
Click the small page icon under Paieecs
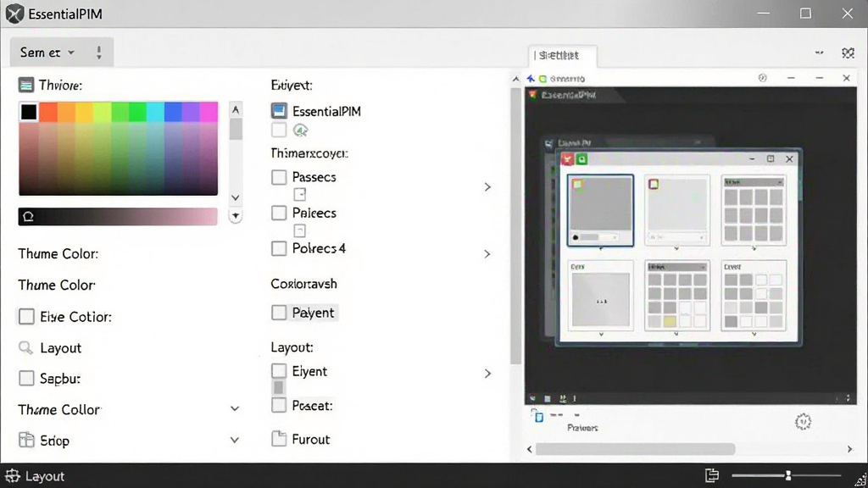(x=299, y=230)
